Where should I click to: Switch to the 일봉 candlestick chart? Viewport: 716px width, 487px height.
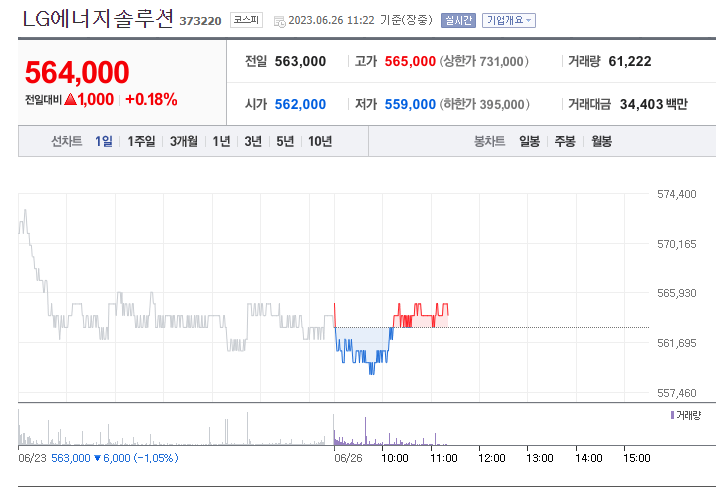pos(529,141)
